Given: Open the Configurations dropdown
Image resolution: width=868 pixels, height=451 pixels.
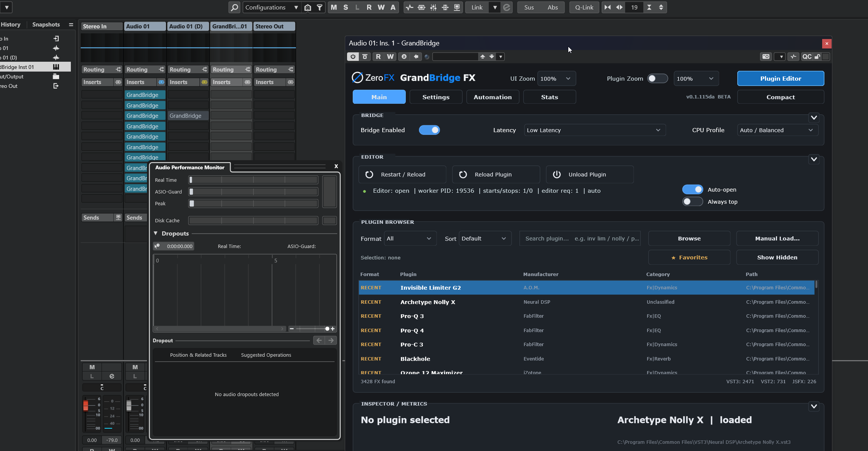Looking at the screenshot, I should (271, 7).
